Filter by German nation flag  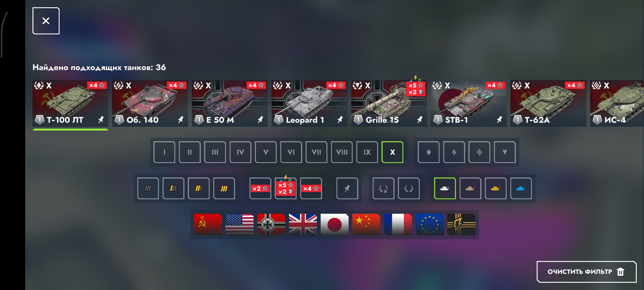(271, 224)
